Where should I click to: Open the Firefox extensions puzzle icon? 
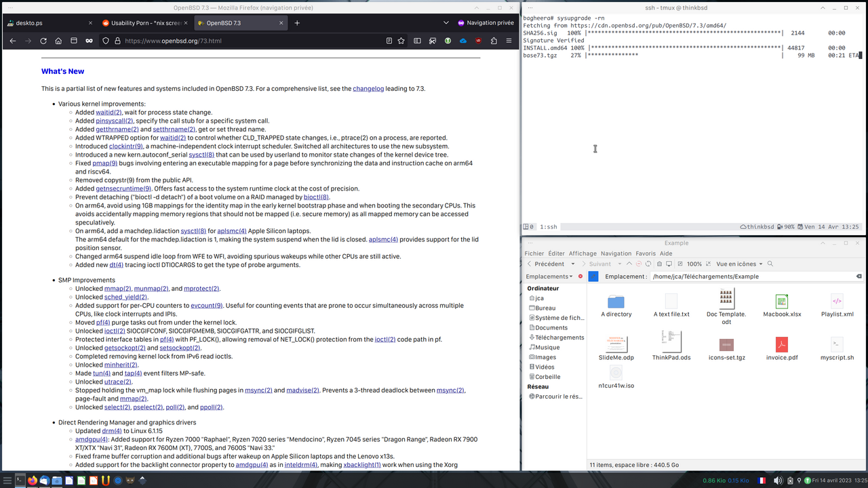coord(494,41)
